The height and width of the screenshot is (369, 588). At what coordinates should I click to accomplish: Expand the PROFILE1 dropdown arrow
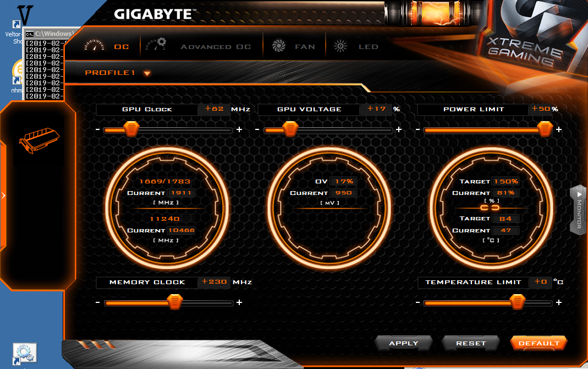[x=147, y=73]
